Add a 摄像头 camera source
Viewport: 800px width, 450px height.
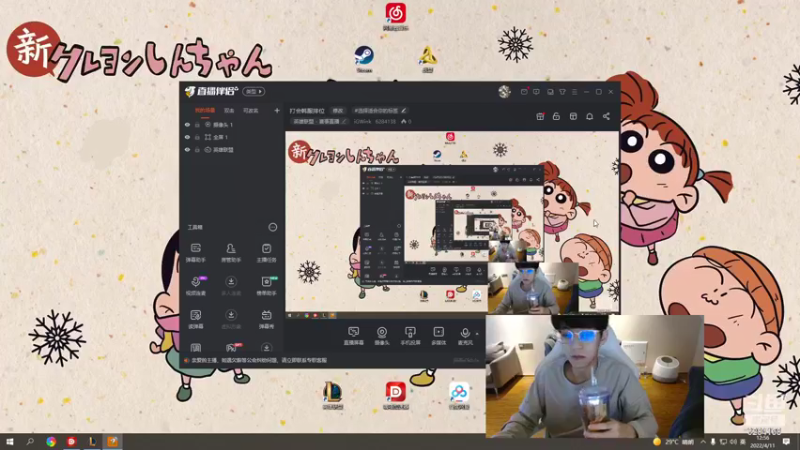382,336
